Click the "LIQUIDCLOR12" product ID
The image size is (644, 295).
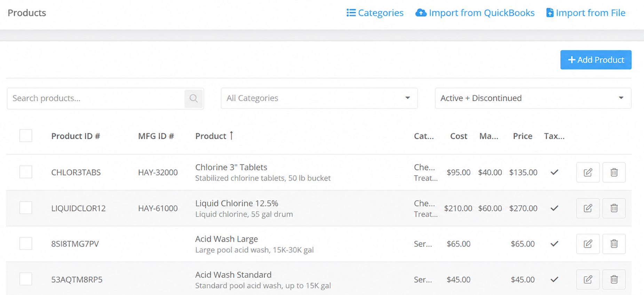[x=78, y=208]
